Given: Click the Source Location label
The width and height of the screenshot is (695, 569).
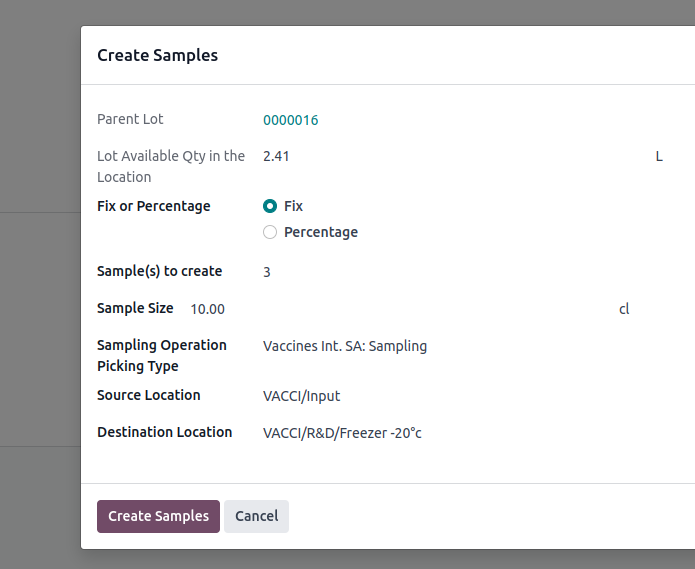Looking at the screenshot, I should (x=148, y=395).
